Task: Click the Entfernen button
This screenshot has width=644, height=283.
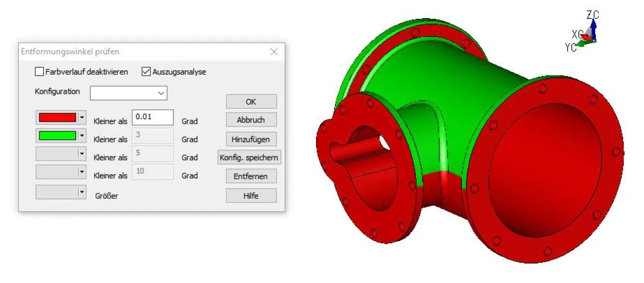Action: [x=251, y=176]
